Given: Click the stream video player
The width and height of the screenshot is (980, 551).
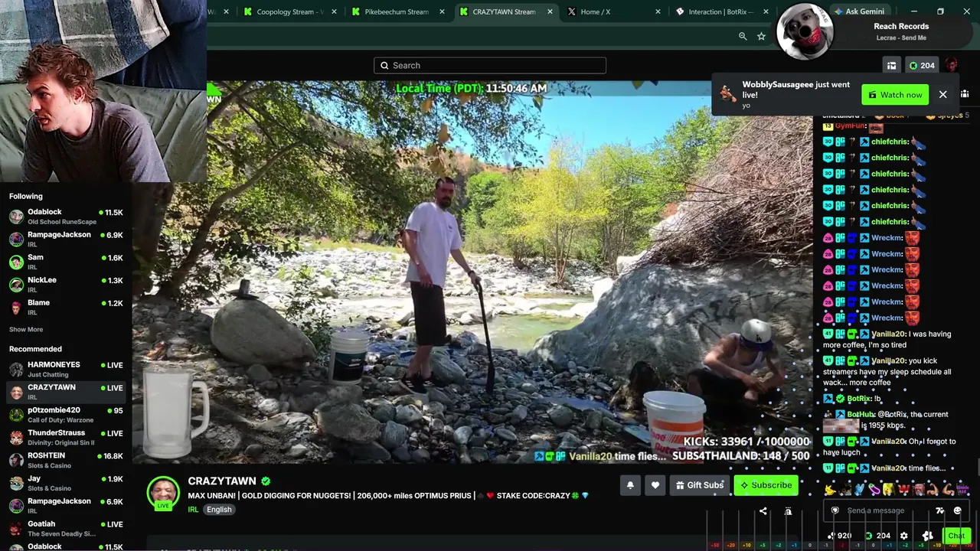Looking at the screenshot, I should pos(472,272).
